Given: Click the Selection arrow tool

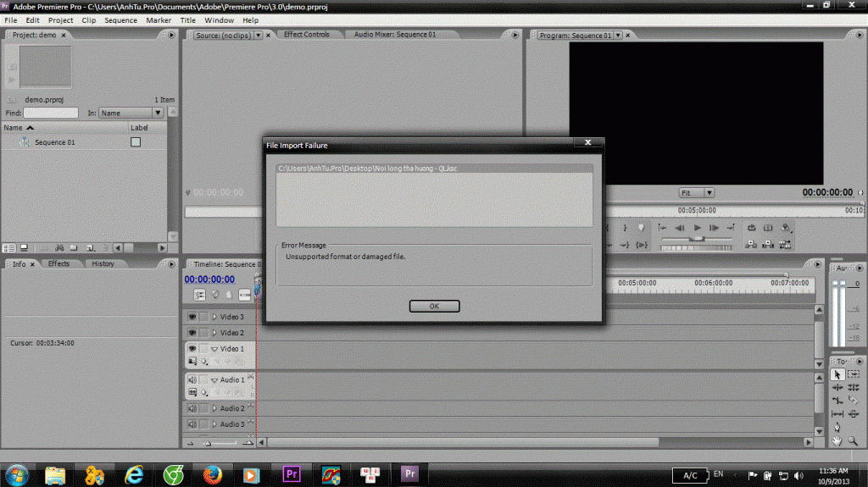Looking at the screenshot, I should (x=837, y=374).
